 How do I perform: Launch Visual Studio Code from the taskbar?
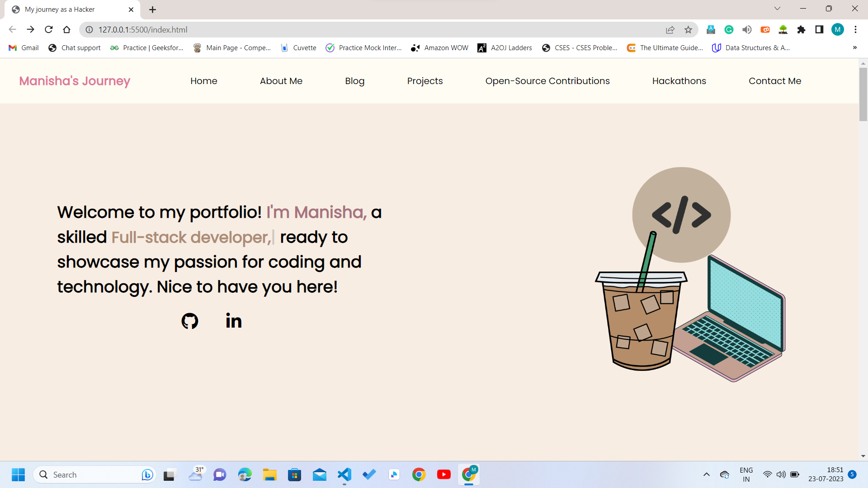344,474
